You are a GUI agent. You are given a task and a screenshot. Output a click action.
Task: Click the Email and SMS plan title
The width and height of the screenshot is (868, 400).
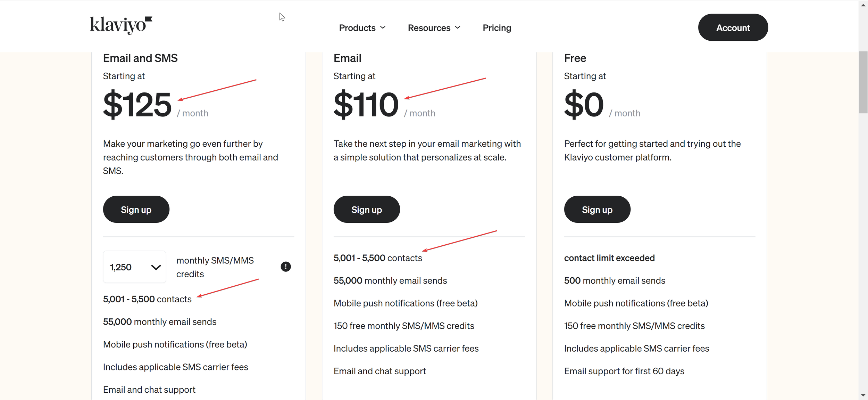pos(140,58)
